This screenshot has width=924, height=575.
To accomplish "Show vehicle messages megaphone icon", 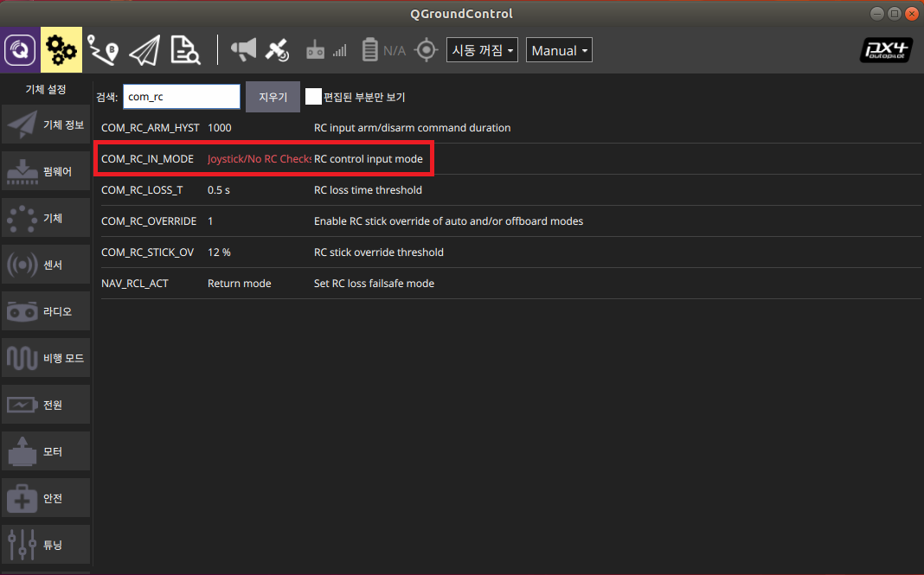I will 243,50.
